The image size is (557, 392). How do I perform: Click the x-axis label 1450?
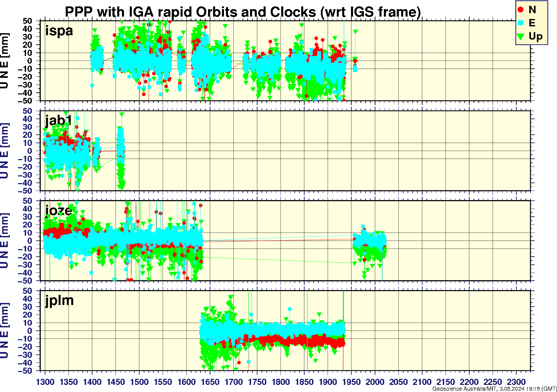click(x=116, y=382)
